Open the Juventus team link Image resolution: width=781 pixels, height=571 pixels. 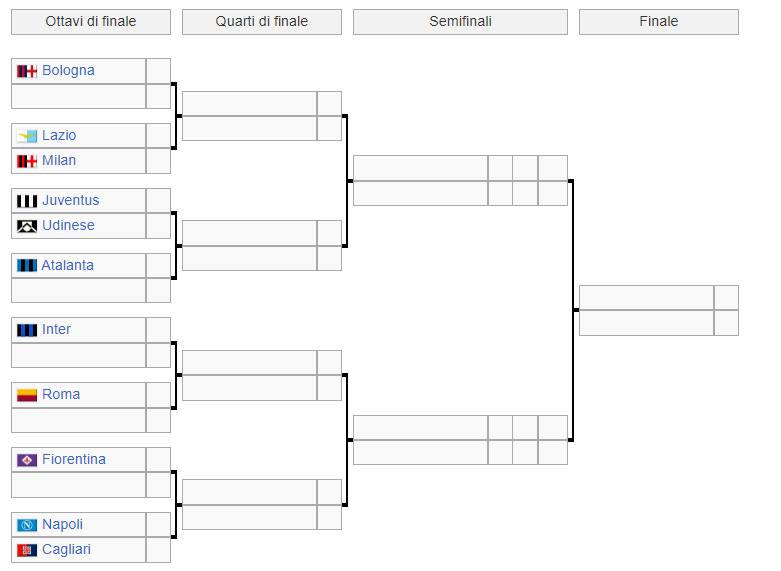(70, 200)
